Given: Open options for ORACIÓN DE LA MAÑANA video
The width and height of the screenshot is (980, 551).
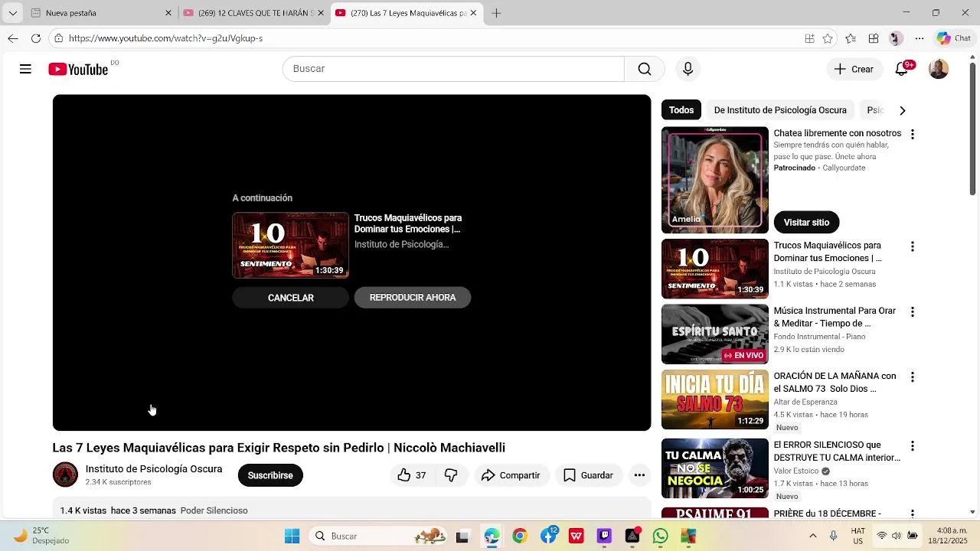Looking at the screenshot, I should [912, 377].
